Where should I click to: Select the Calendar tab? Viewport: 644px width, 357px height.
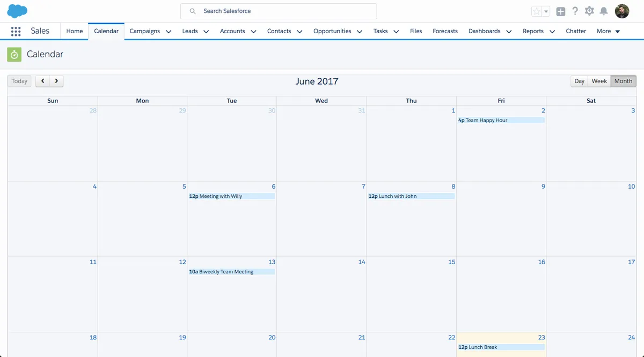(106, 31)
